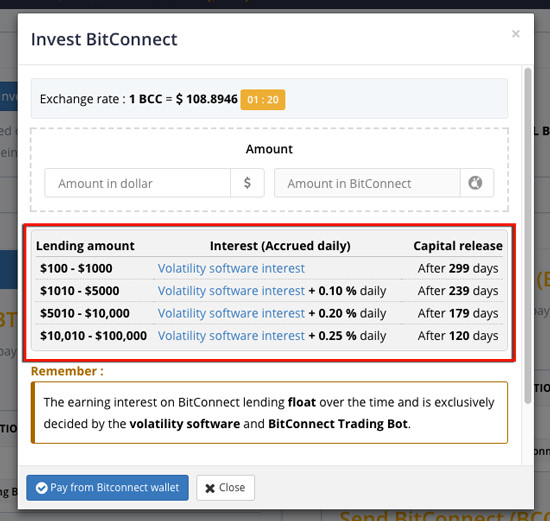The image size is (550, 521).
Task: Close the Invest BitConnect dialog with the X
Action: coord(515,34)
